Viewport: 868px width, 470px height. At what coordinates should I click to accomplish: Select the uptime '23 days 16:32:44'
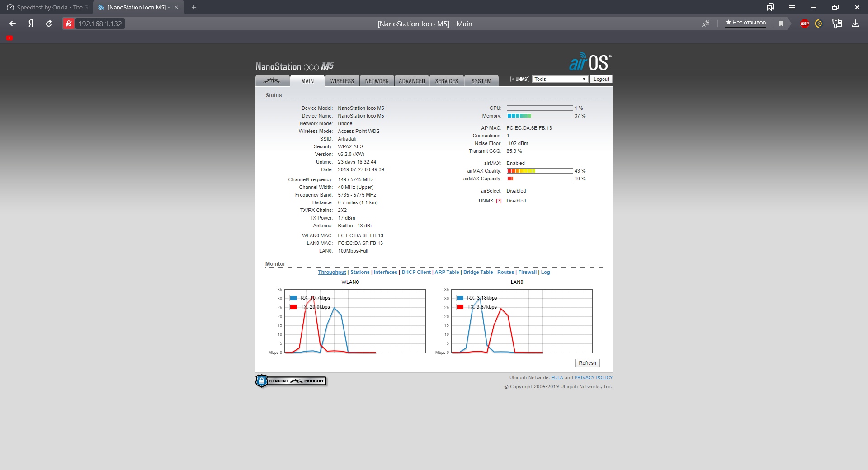[x=357, y=162]
